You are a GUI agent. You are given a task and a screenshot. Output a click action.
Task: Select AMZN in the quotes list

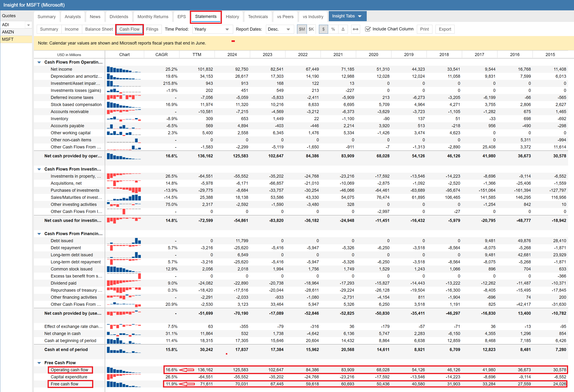8,32
